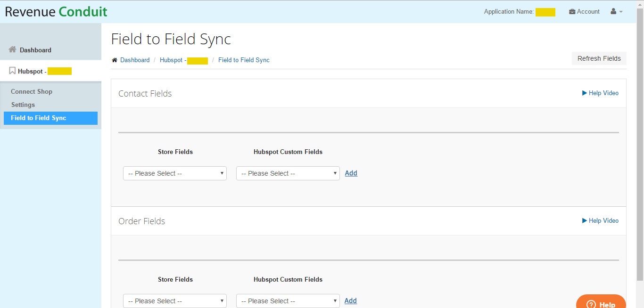The image size is (644, 308).
Task: Open Settings from the sidebar menu
Action: [x=22, y=105]
